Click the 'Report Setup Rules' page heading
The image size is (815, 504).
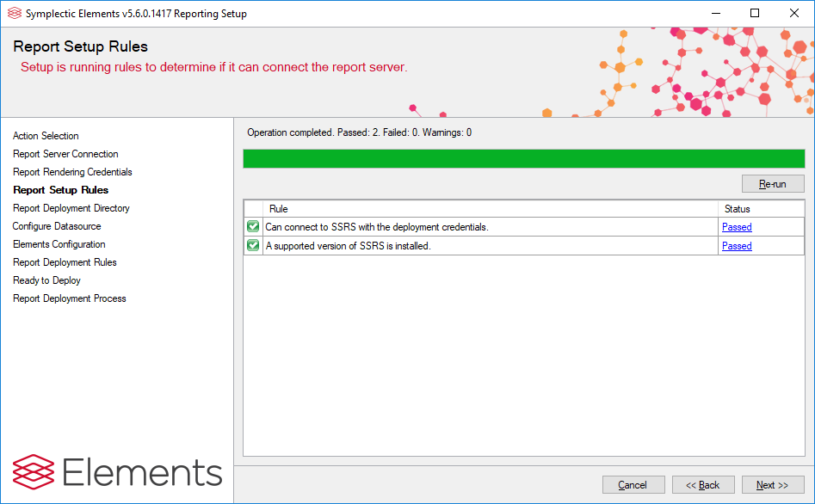pos(81,46)
